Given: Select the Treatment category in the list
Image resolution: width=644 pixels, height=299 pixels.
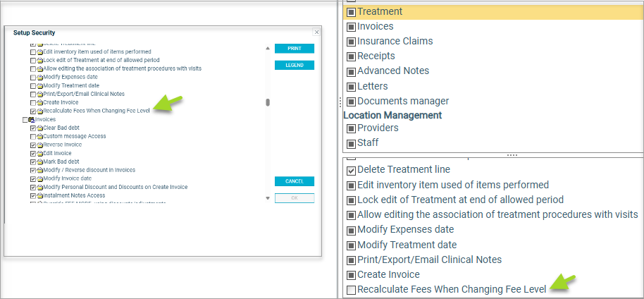Looking at the screenshot, I should (x=380, y=12).
